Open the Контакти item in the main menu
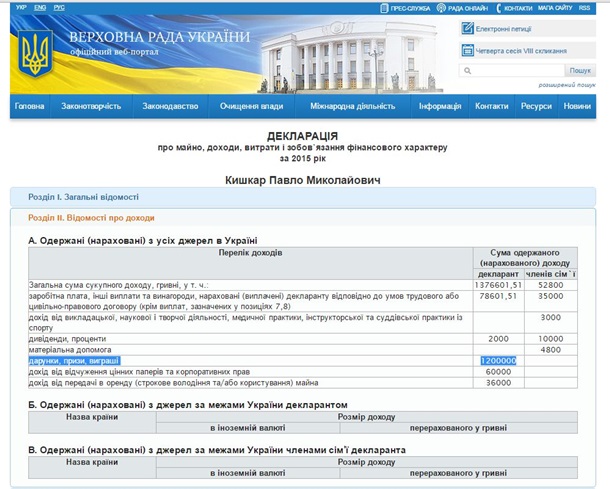The height and width of the screenshot is (489, 610). point(491,106)
